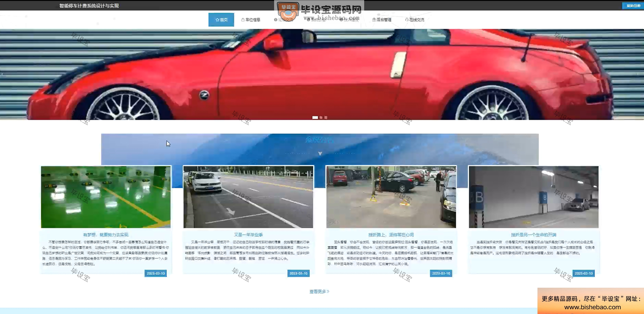The width and height of the screenshot is (644, 314).
Task: Open the 首页 home tab
Action: pyautogui.click(x=221, y=20)
